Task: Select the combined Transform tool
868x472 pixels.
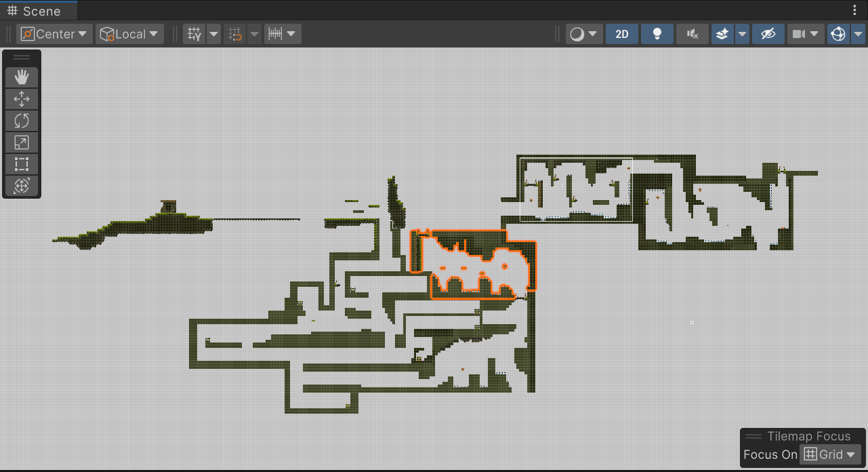Action: pos(22,186)
